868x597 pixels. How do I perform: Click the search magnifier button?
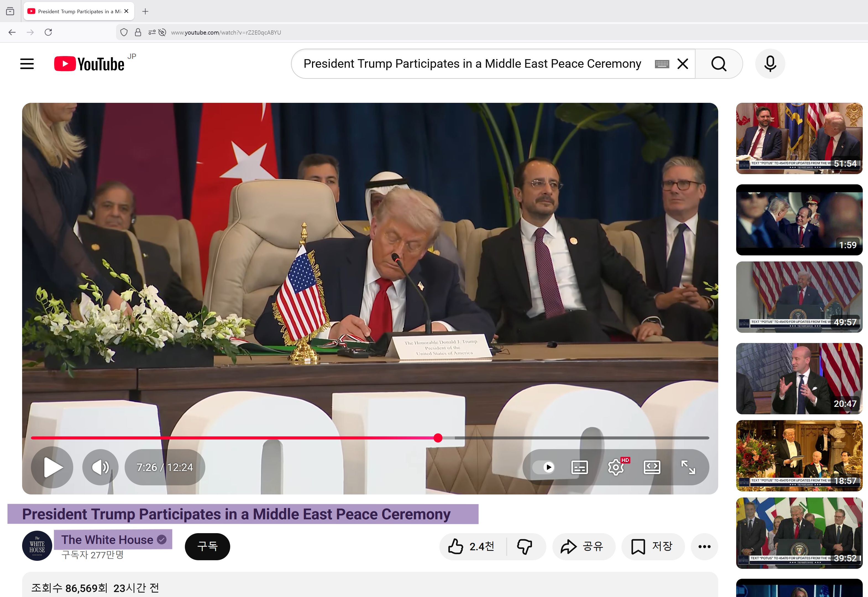[x=718, y=64]
